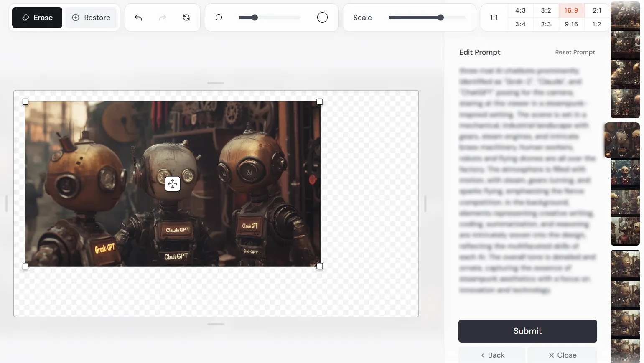Viewport: 644px width, 363px height.
Task: Click top-left resize handle of image
Action: click(x=25, y=102)
